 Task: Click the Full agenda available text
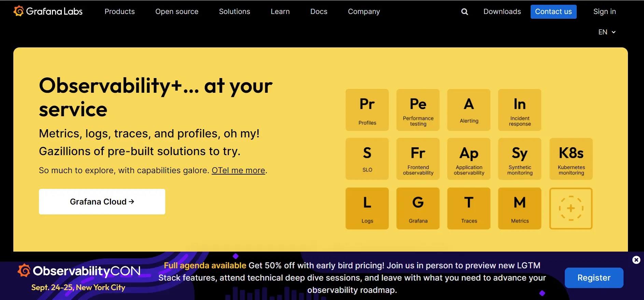point(205,266)
